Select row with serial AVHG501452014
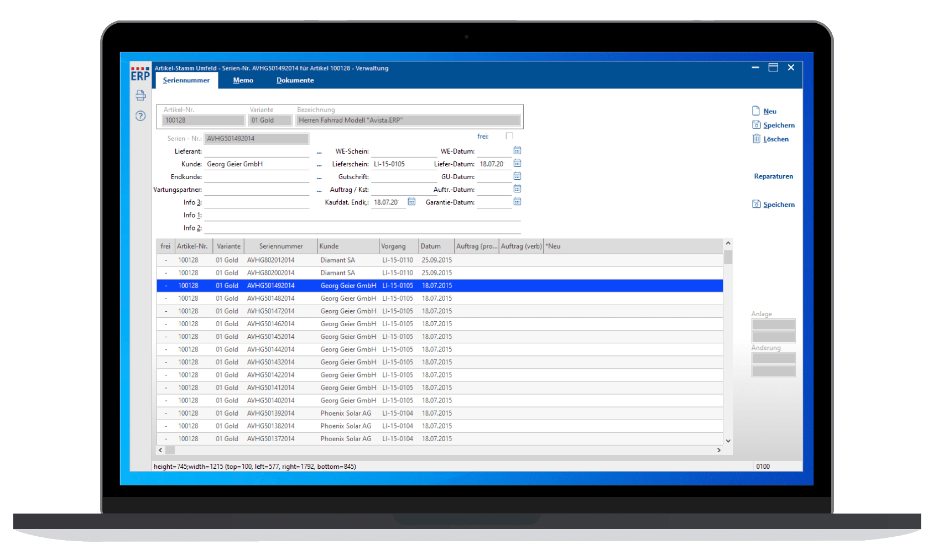 pyautogui.click(x=440, y=336)
